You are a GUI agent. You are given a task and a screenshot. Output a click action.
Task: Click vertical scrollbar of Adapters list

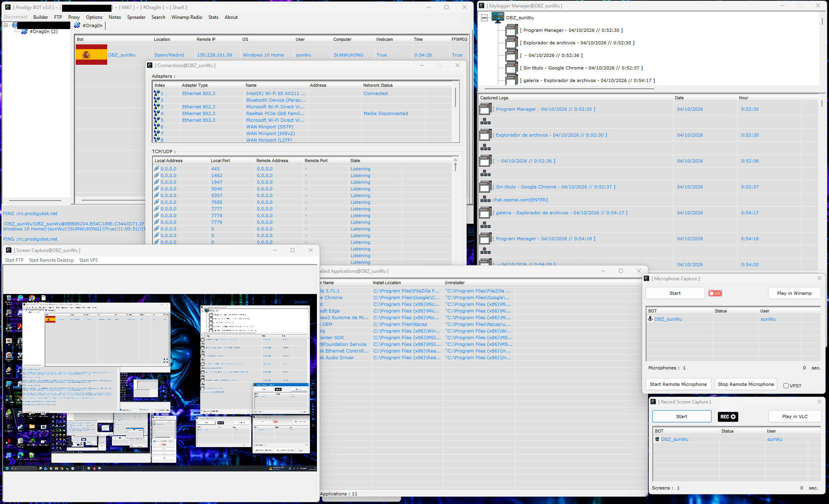click(456, 97)
